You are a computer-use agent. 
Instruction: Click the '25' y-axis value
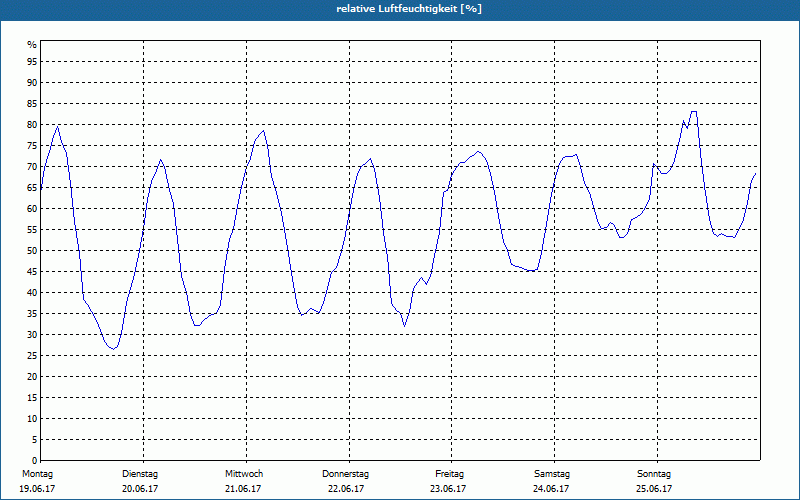32,356
